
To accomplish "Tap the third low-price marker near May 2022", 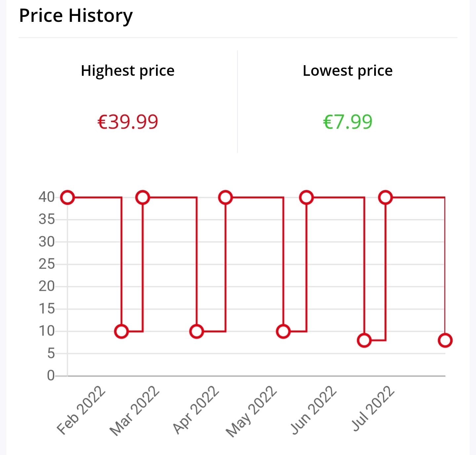I will click(x=283, y=331).
